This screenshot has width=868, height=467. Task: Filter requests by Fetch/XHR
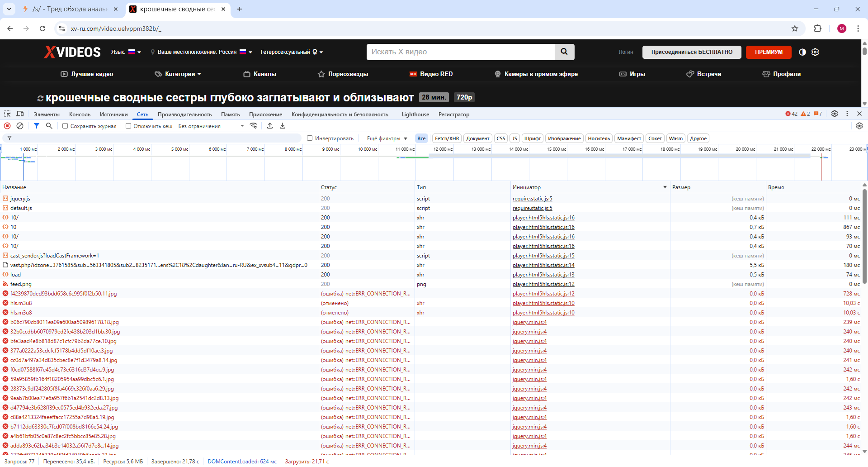[447, 138]
